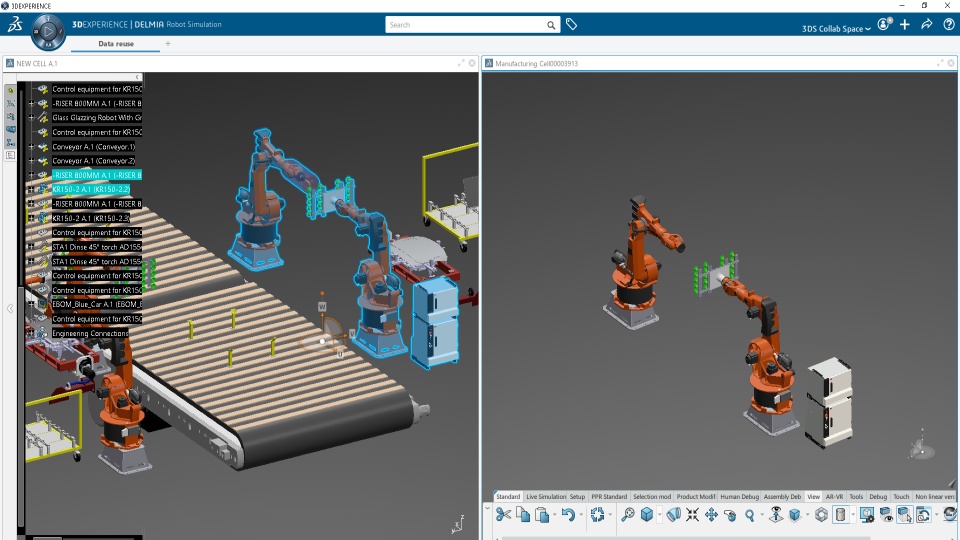Open the dropdown arrow beside the cube view icon
This screenshot has width=960, height=540.
pyautogui.click(x=659, y=515)
